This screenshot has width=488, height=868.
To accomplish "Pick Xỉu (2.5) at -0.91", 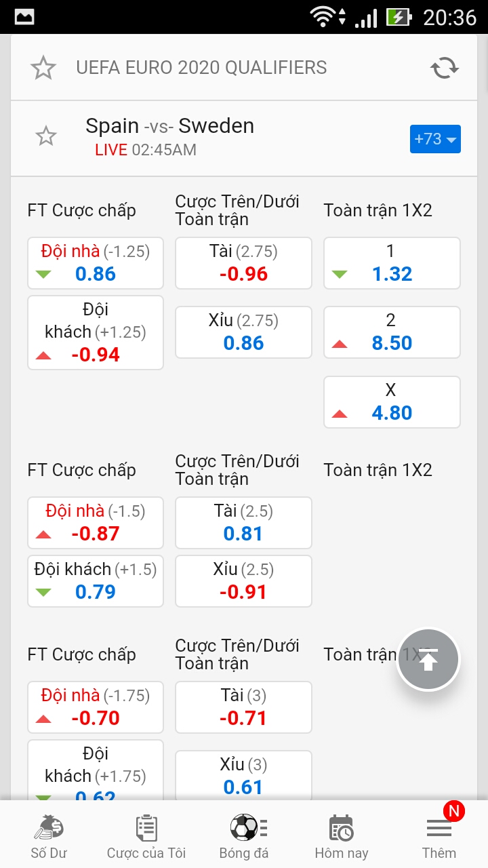I will click(x=243, y=581).
